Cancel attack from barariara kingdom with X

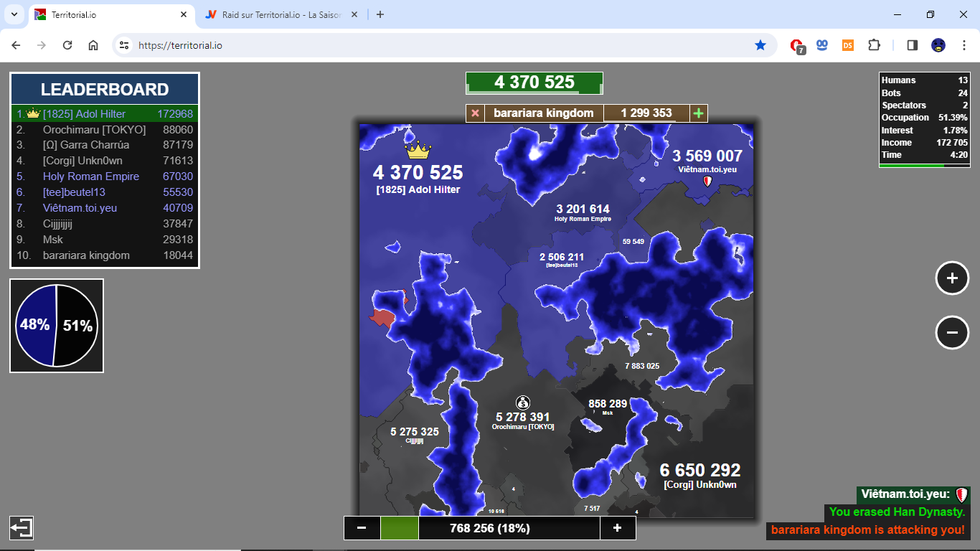pyautogui.click(x=475, y=113)
